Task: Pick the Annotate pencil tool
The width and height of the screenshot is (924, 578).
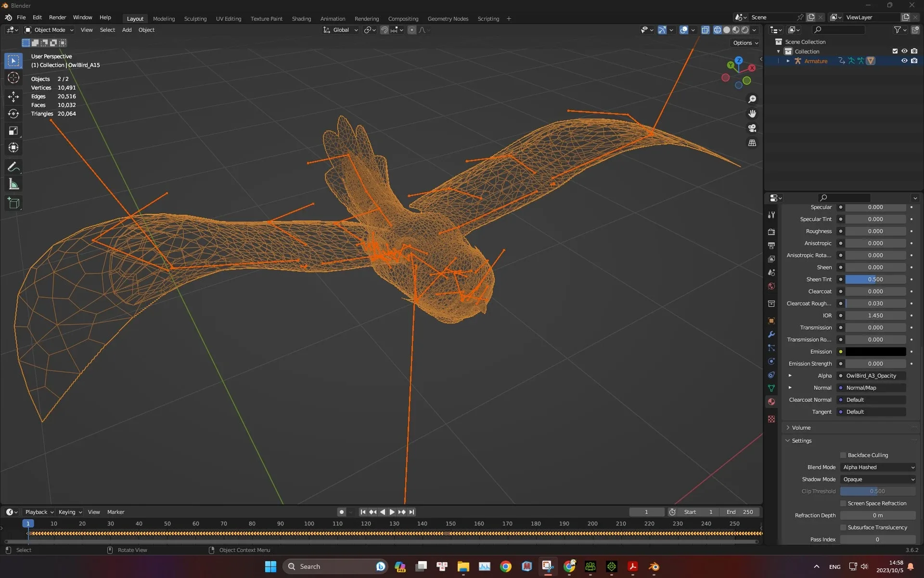Action: coord(13,167)
